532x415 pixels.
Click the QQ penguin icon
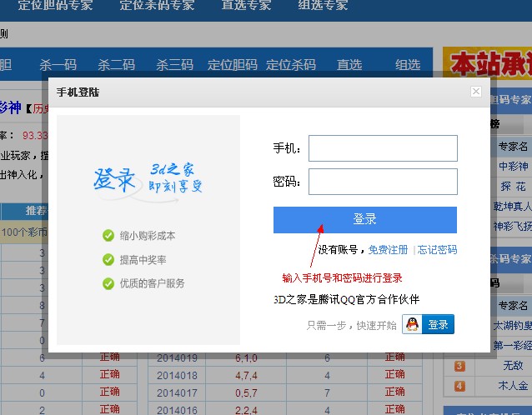pos(412,324)
